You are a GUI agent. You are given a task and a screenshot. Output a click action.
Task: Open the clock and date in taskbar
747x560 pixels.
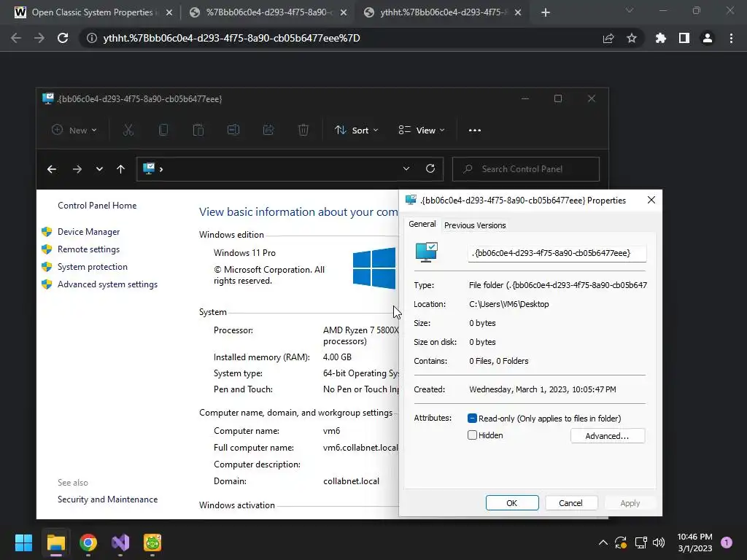694,542
